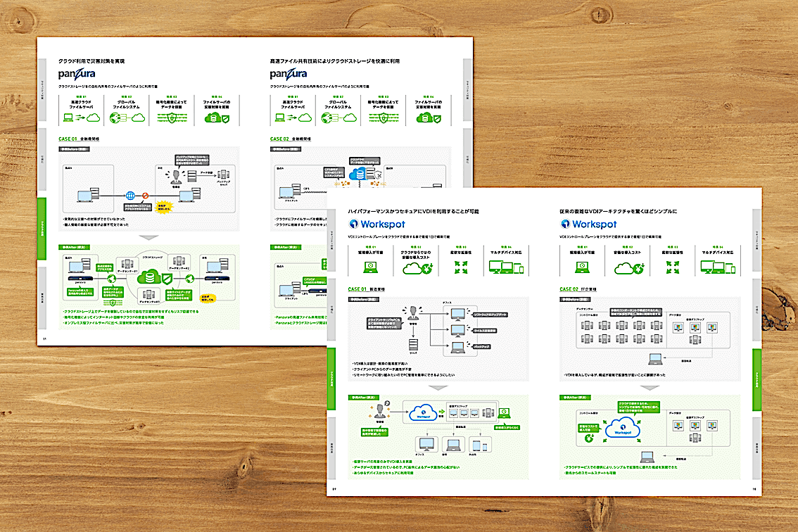Click the green yen coin icon, Workspot CASE 02 After diagram
This screenshot has width=798, height=532.
point(589,438)
